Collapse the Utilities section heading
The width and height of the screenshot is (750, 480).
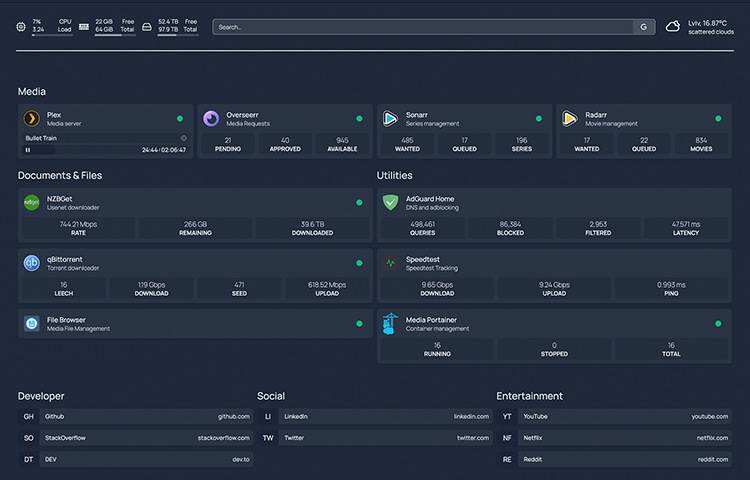pos(394,176)
